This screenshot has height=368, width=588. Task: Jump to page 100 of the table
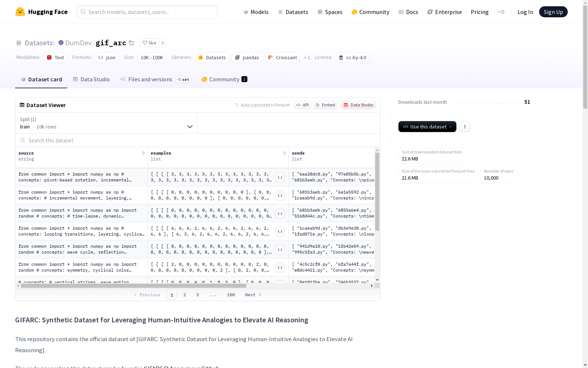[231, 295]
